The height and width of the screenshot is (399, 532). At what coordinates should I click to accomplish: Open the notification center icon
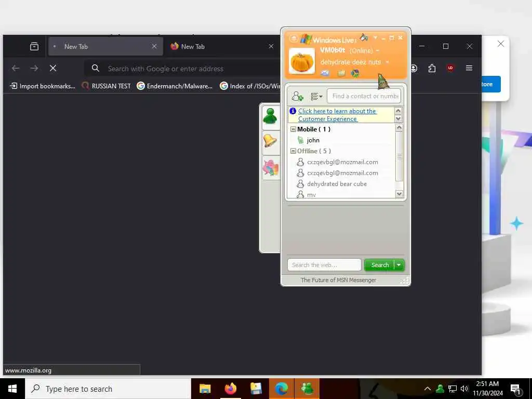515,389
